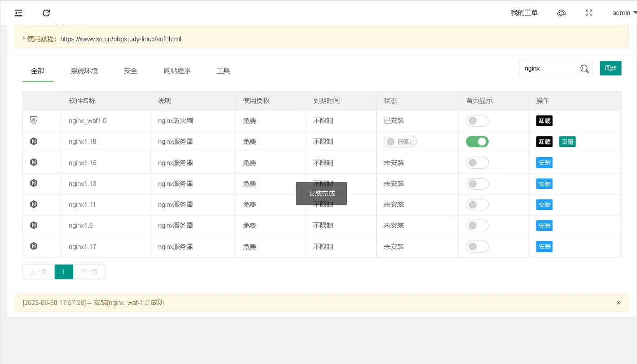Switch to the 系统环境 tab

point(84,71)
